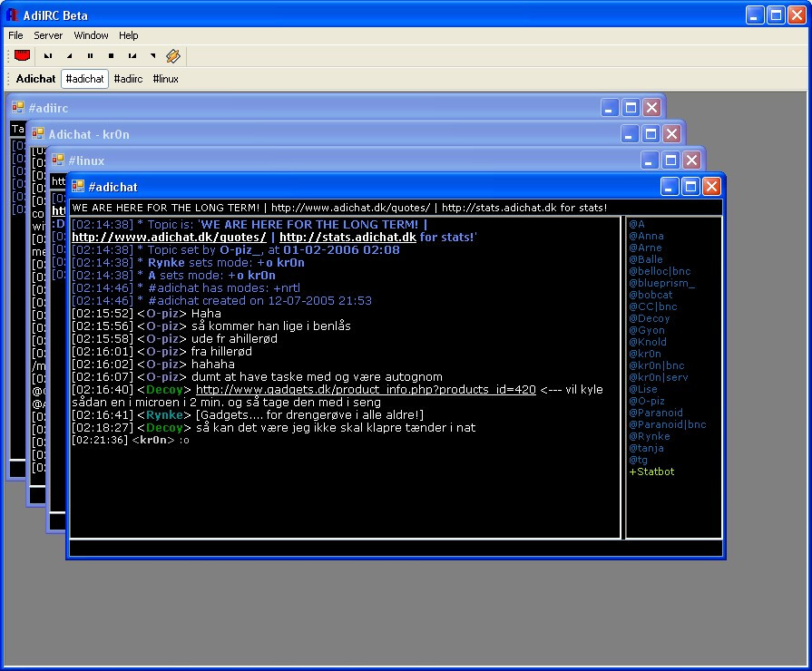Click the Winamp lightning bolt icon
Screen dimensions: 812x671
coord(173,56)
